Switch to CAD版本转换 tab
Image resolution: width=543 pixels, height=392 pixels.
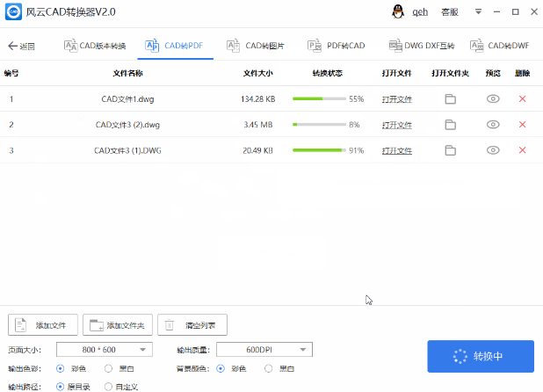(x=95, y=46)
